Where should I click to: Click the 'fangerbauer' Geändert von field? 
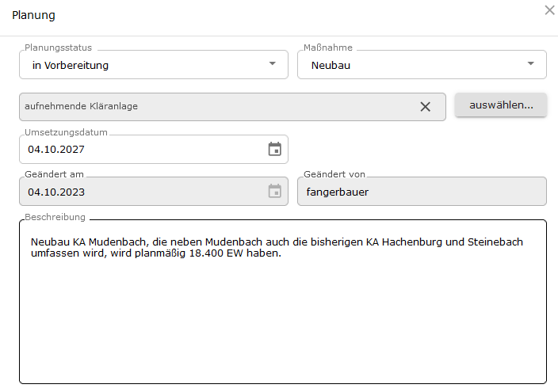pos(422,192)
